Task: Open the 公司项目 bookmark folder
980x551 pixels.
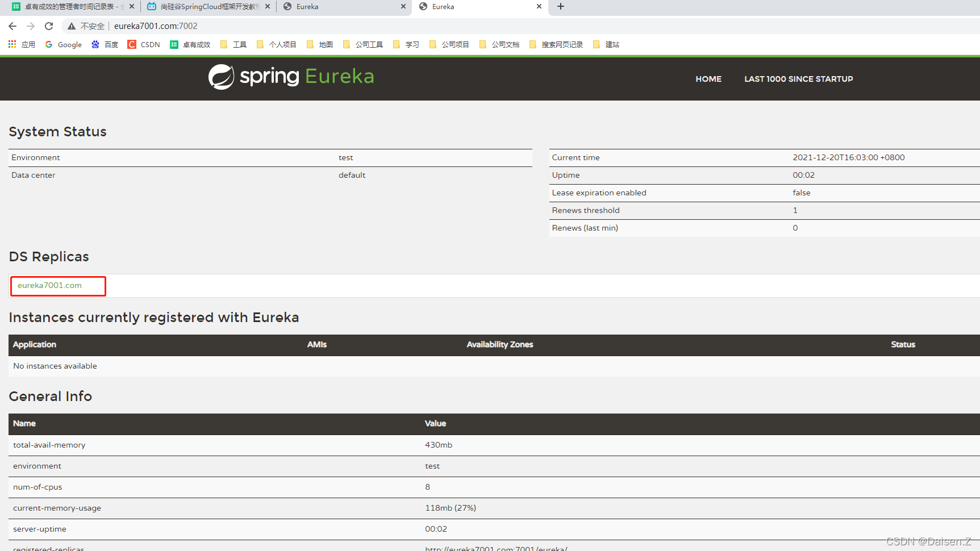Action: [x=449, y=44]
